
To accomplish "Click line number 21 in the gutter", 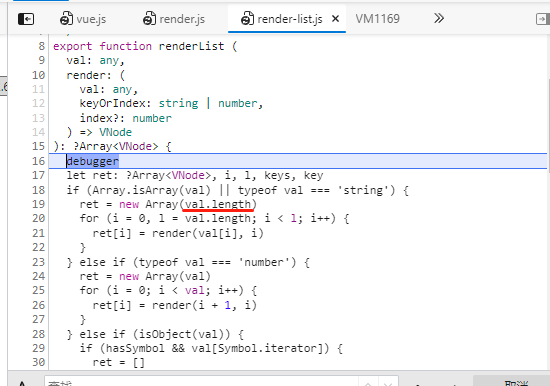I will tap(39, 233).
